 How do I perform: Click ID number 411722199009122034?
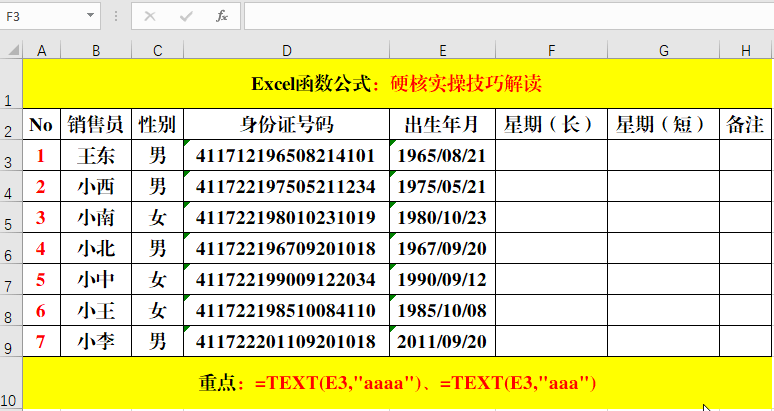286,279
